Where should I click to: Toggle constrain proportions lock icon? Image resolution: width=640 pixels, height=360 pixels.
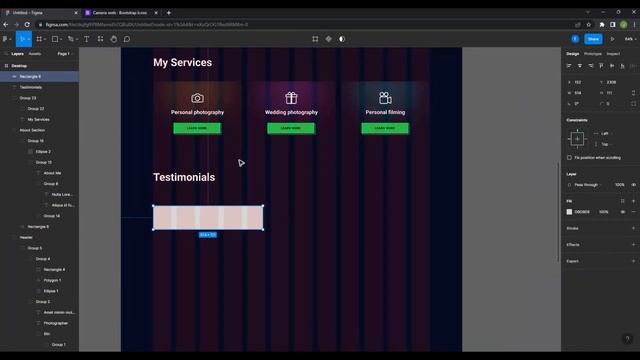click(x=633, y=93)
